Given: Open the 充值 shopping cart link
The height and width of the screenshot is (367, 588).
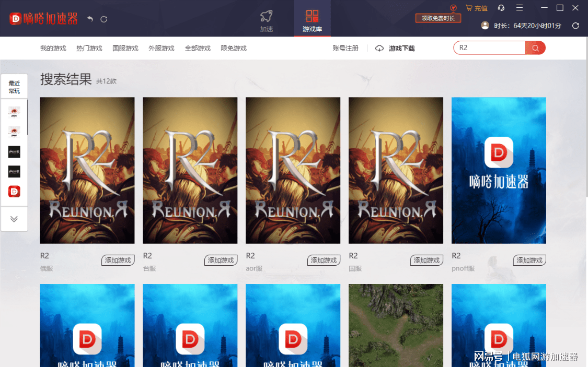Looking at the screenshot, I should click(476, 8).
